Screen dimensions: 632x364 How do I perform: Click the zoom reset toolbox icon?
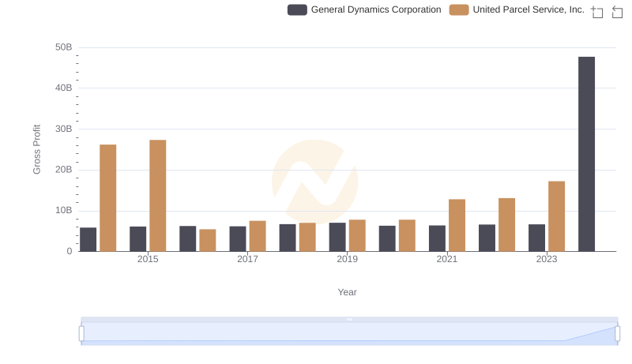pyautogui.click(x=617, y=12)
